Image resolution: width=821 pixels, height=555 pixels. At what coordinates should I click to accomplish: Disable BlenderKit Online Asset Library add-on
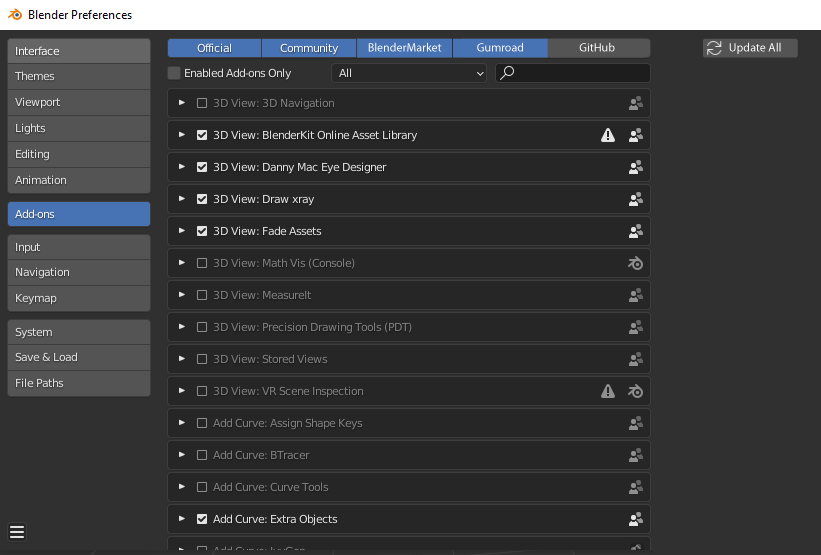click(202, 135)
